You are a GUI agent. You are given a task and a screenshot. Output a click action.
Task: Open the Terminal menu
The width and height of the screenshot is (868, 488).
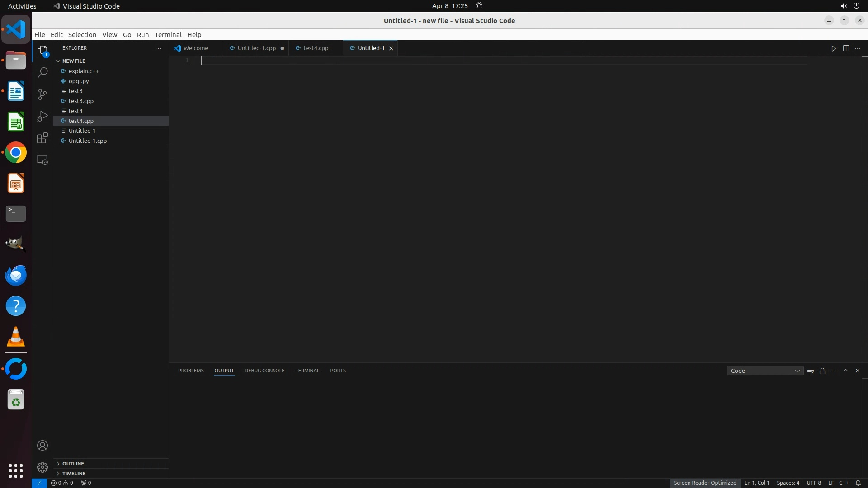(x=168, y=35)
